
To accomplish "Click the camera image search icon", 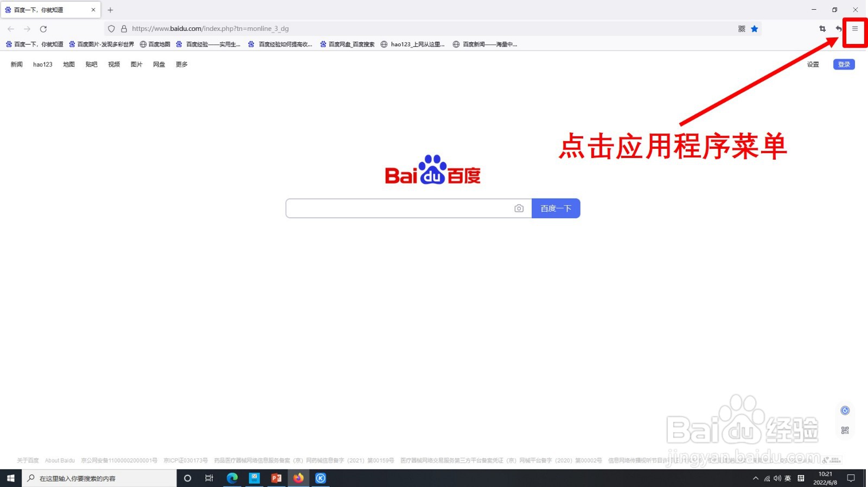I will pos(519,208).
